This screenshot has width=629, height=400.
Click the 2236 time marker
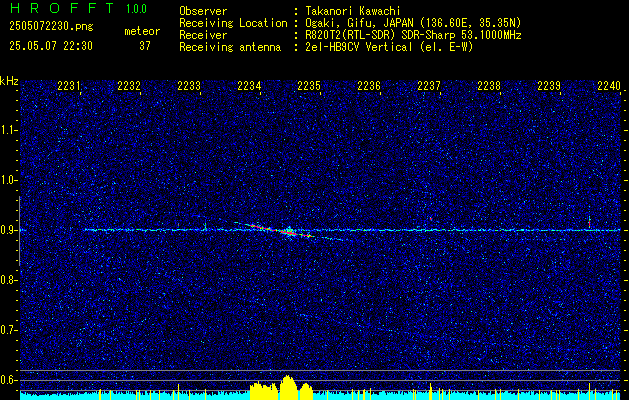pos(369,85)
